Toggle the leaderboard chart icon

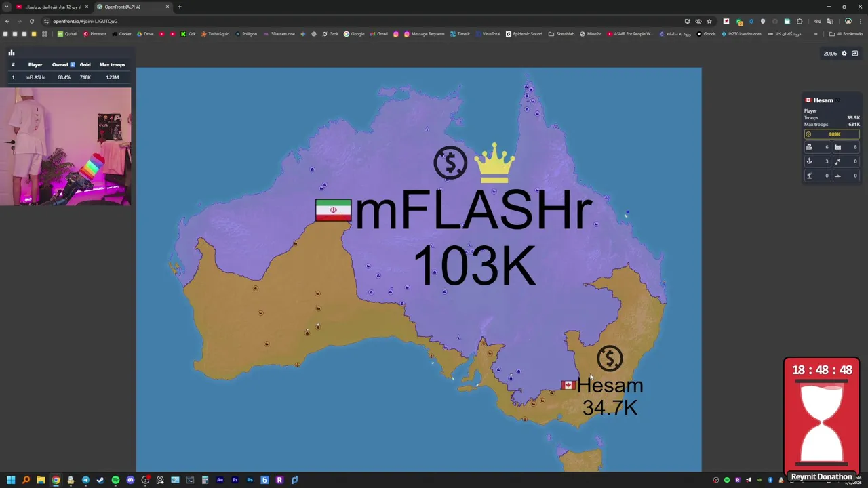click(12, 52)
